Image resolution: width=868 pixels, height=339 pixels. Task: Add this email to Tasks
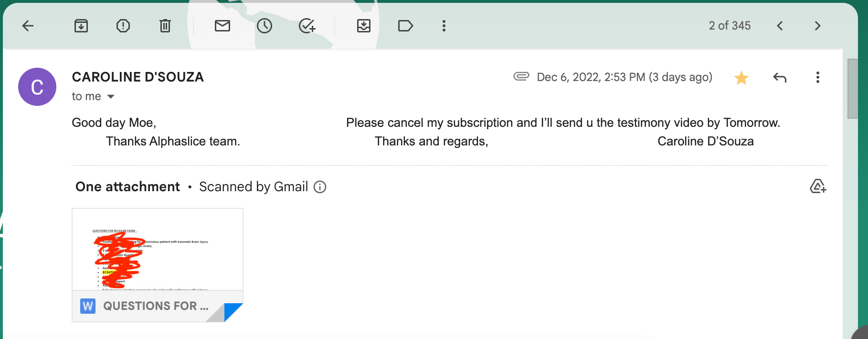[307, 26]
